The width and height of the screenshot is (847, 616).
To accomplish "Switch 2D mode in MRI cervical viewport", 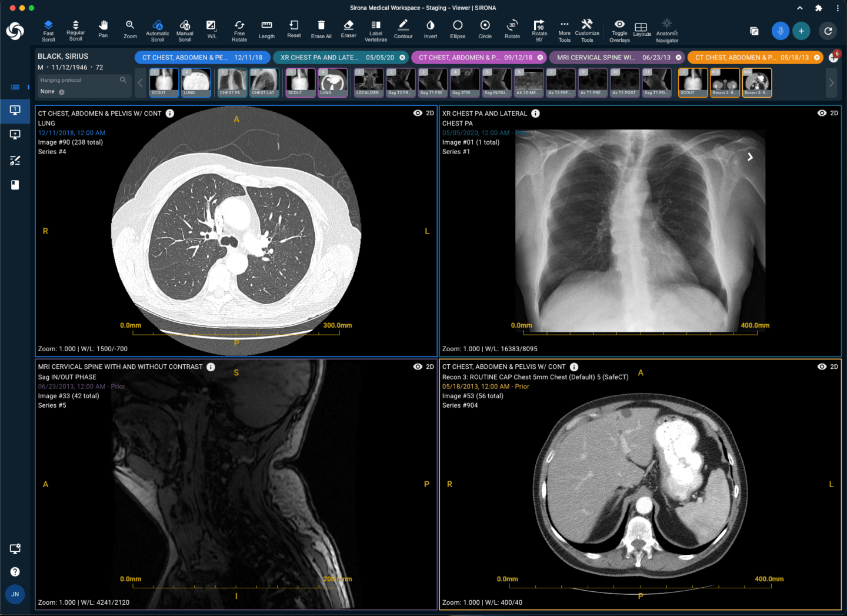I will pyautogui.click(x=430, y=367).
